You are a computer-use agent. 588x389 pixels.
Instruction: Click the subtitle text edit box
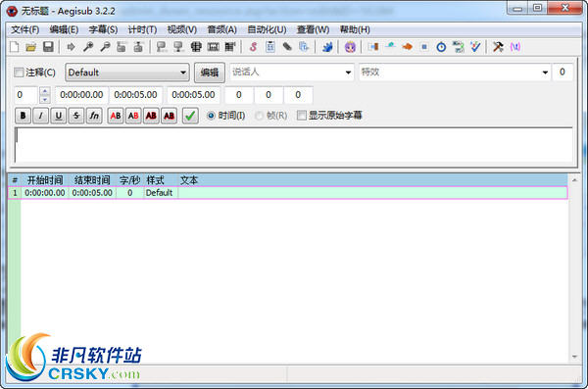(x=294, y=145)
